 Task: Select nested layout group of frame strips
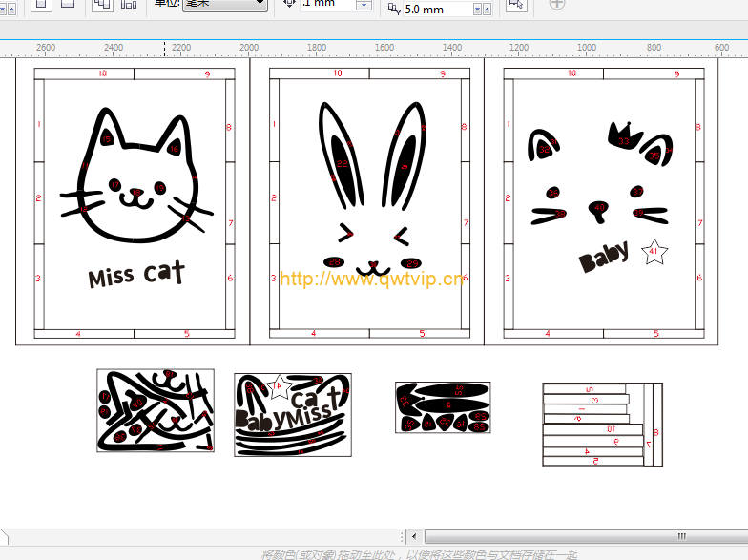(x=603, y=424)
